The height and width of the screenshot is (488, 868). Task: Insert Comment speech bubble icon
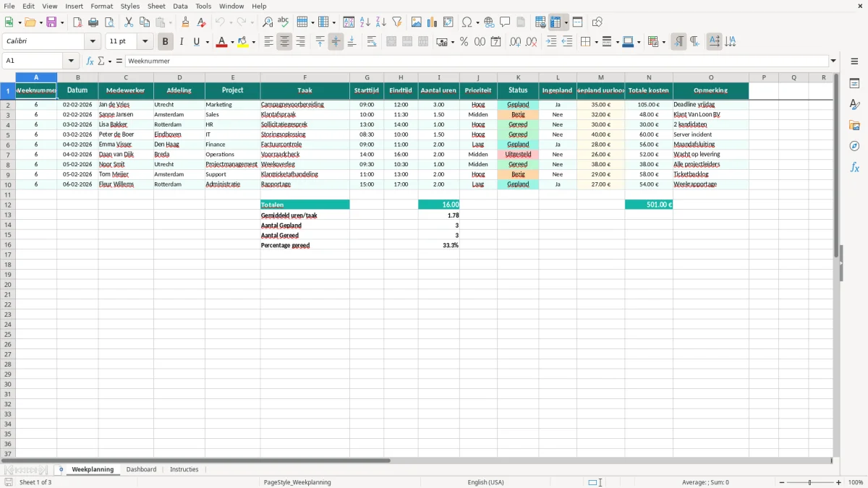point(505,22)
